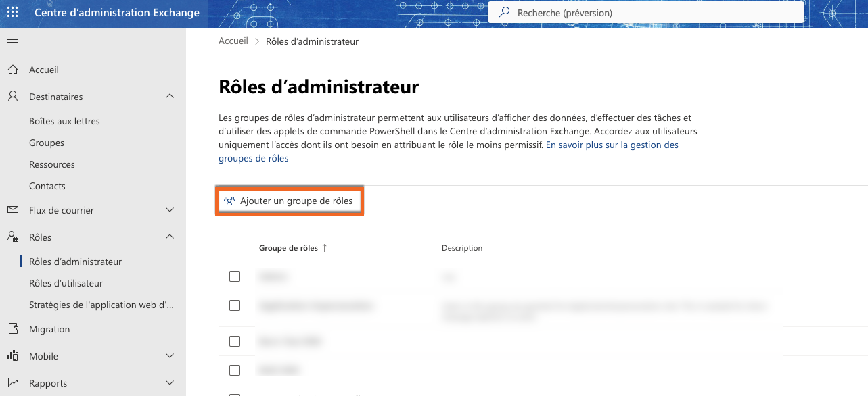
Task: Check the second role group checkbox
Action: coord(235,305)
